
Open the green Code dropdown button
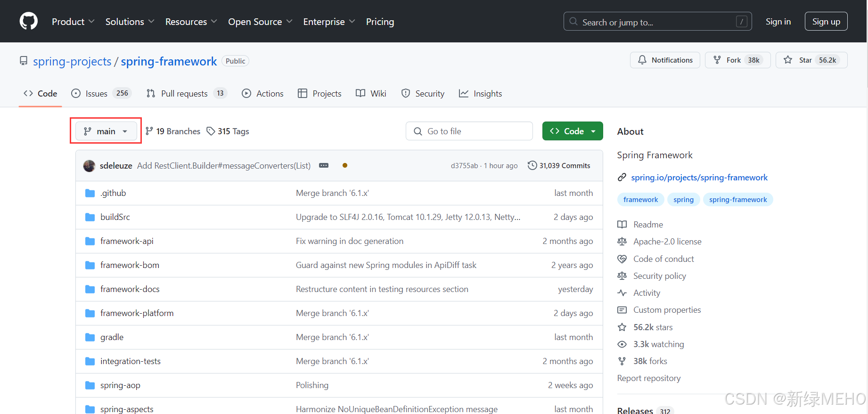coord(573,131)
